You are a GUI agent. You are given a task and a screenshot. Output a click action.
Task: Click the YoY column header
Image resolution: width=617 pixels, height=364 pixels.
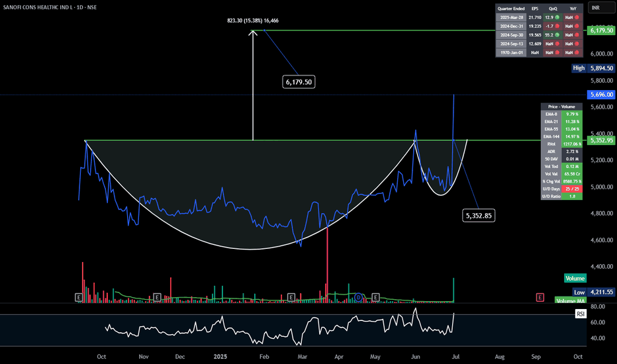[573, 8]
